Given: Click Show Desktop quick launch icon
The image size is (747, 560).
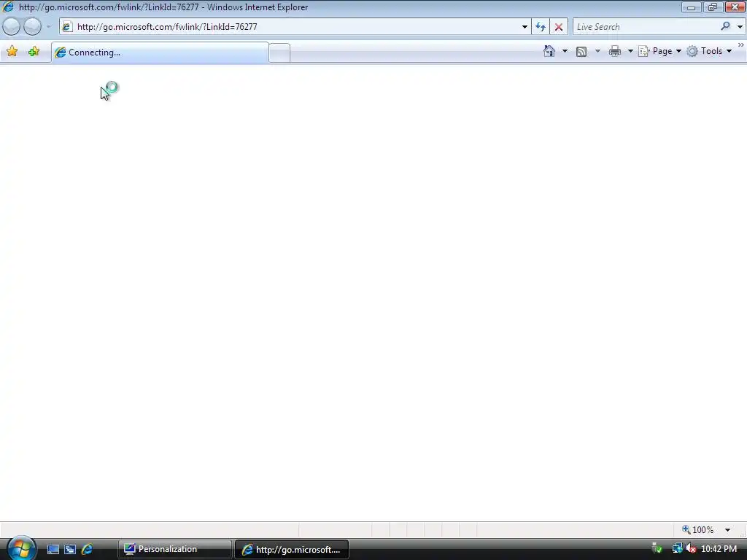Looking at the screenshot, I should 53,549.
